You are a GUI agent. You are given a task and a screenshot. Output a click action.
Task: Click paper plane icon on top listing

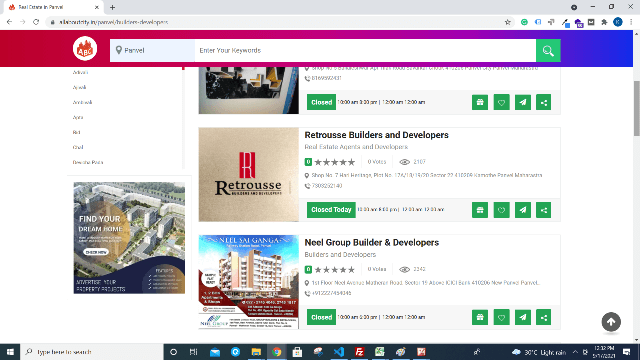[x=522, y=102]
